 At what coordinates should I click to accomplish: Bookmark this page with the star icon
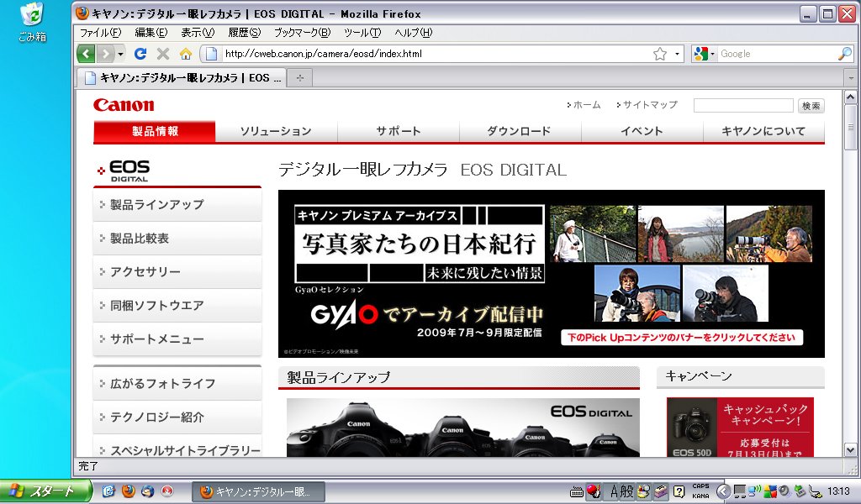[x=659, y=54]
